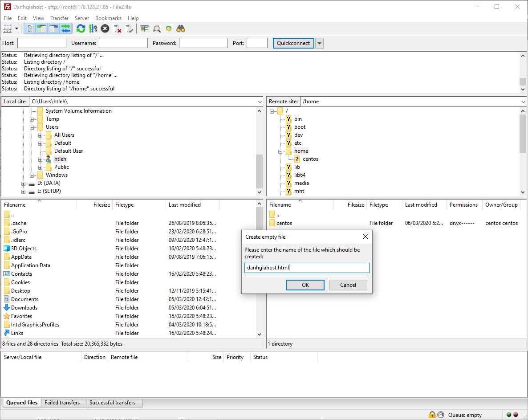
Task: Open the Bookmarks menu
Action: (109, 18)
